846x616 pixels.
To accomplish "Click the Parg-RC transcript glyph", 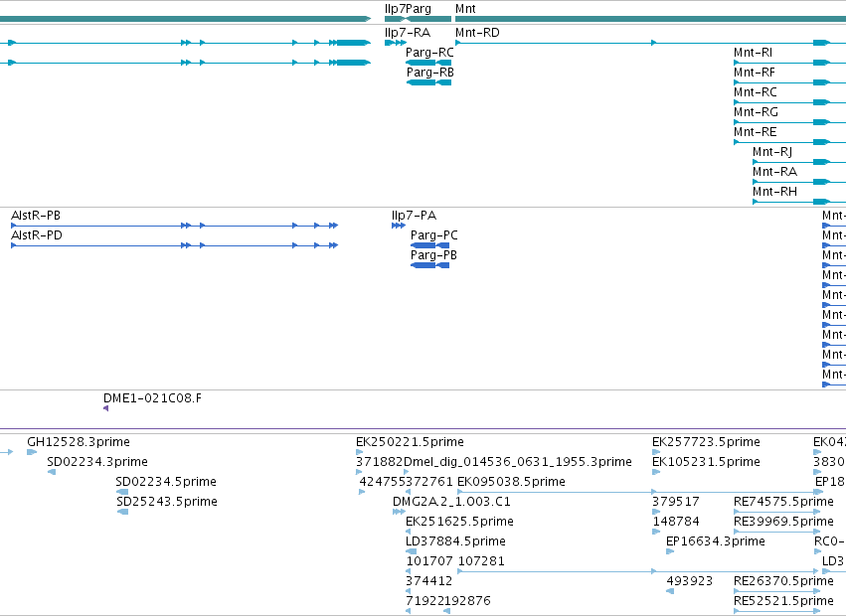I will tap(428, 63).
